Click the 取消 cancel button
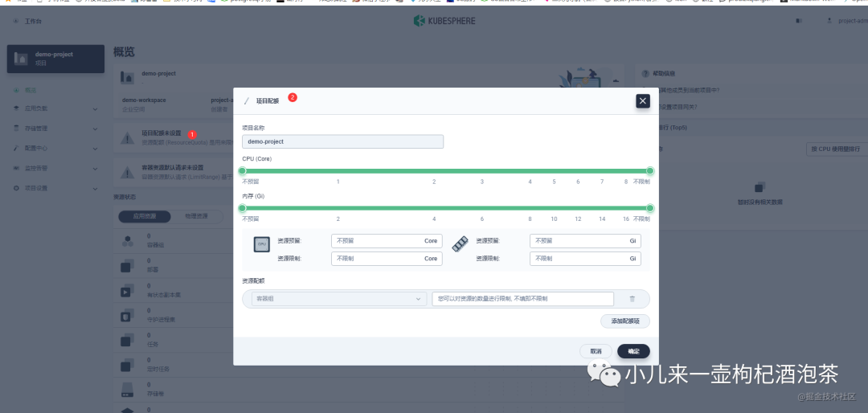 coord(596,351)
